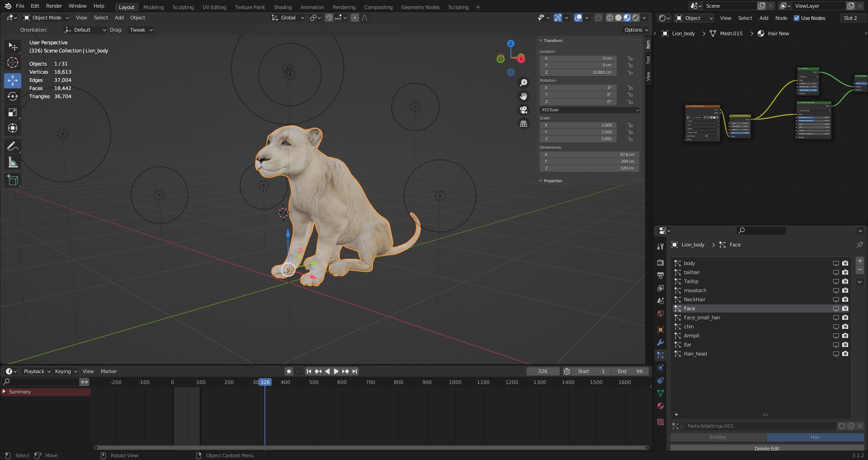This screenshot has width=868, height=460.
Task: Open the Slot 2 material dropdown
Action: tap(854, 18)
